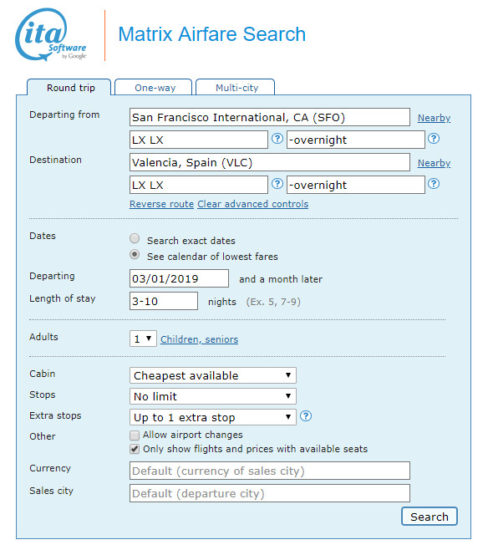
Task: Enable Allow airport changes checkbox
Action: 134,436
